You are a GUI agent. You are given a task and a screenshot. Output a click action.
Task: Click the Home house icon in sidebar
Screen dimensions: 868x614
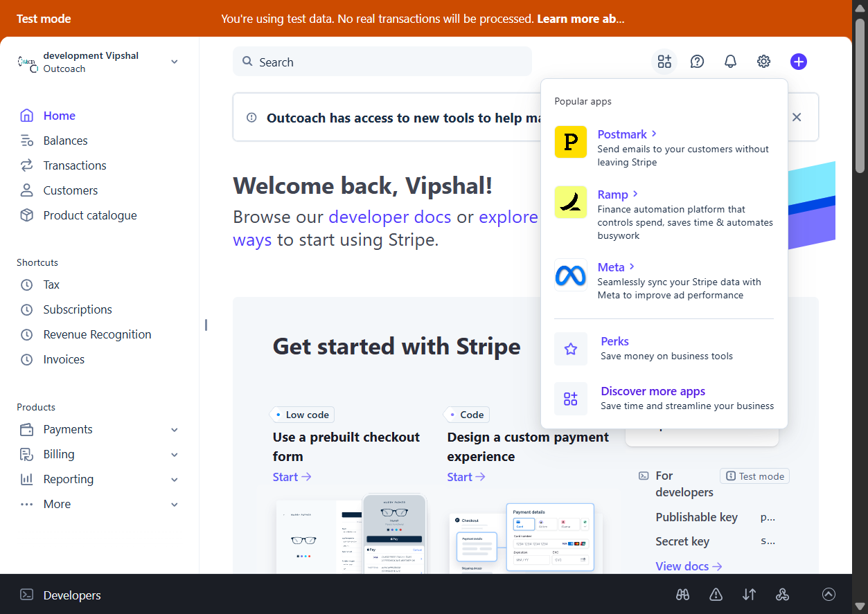coord(26,116)
